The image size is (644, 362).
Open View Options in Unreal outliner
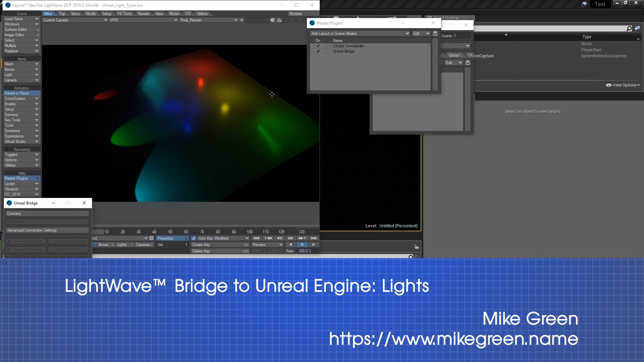pos(623,85)
